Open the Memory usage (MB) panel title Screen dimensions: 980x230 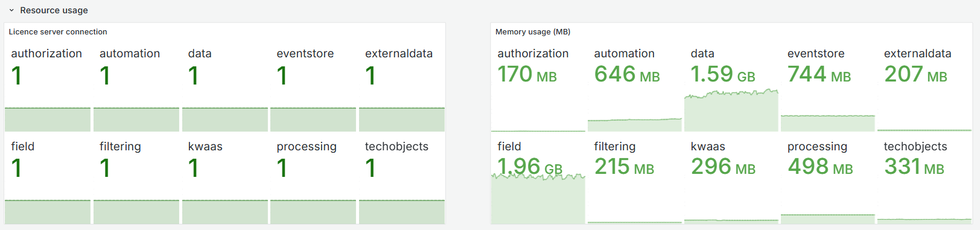point(533,31)
